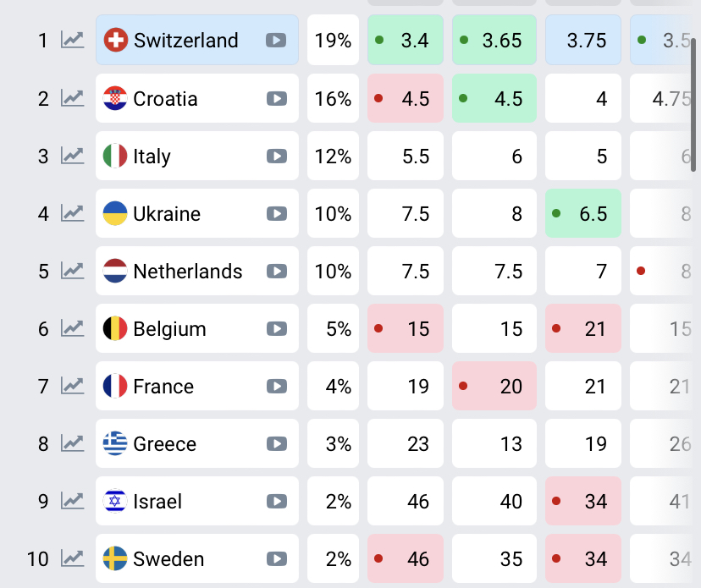Open the France country link
Screen dimensions: 701x588
click(x=163, y=387)
